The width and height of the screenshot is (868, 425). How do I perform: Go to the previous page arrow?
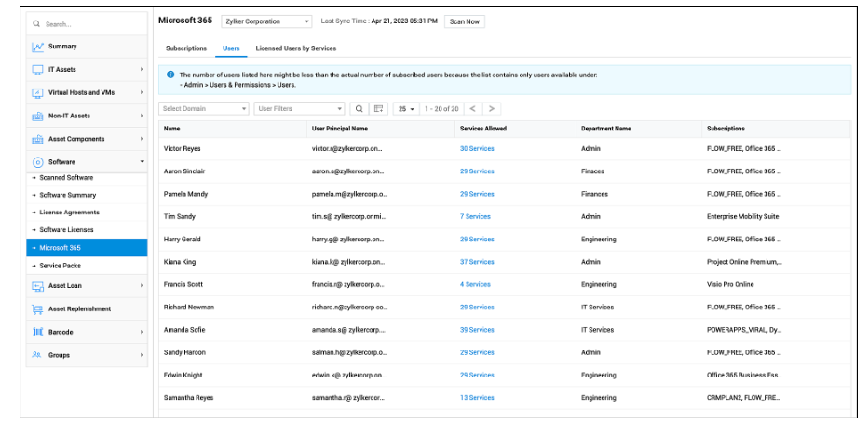(x=473, y=109)
